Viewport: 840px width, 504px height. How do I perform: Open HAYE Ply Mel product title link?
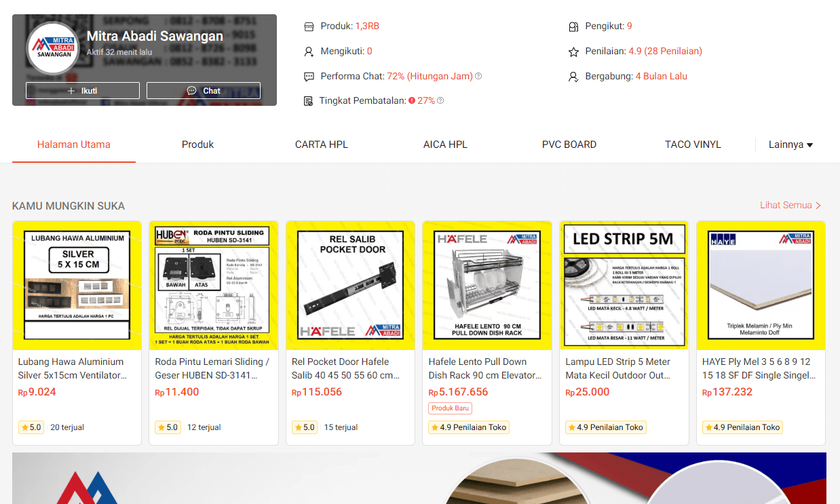point(759,368)
